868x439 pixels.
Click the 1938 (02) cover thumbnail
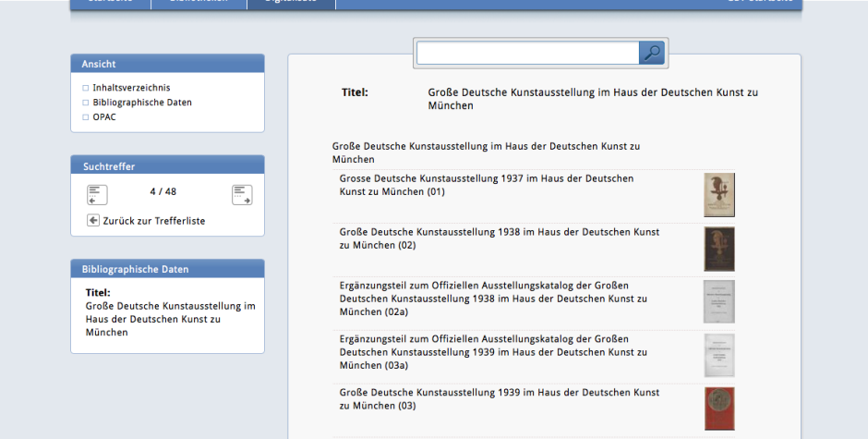(719, 249)
